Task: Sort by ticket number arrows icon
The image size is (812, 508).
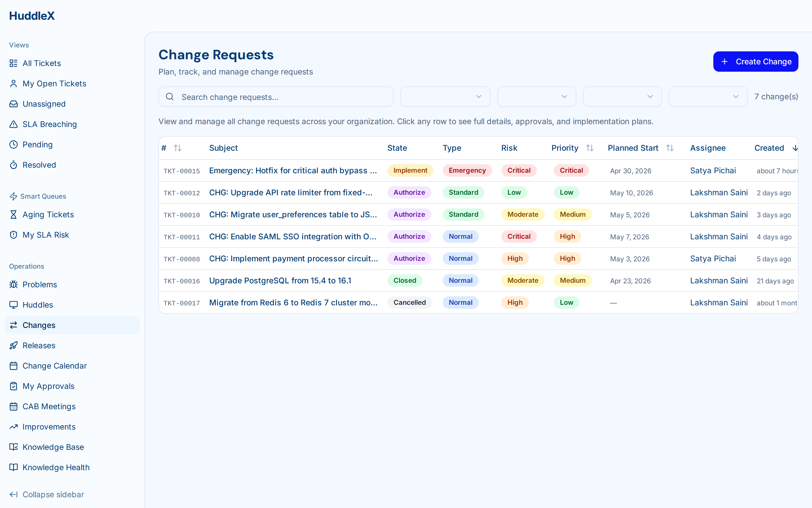Action: pyautogui.click(x=178, y=148)
